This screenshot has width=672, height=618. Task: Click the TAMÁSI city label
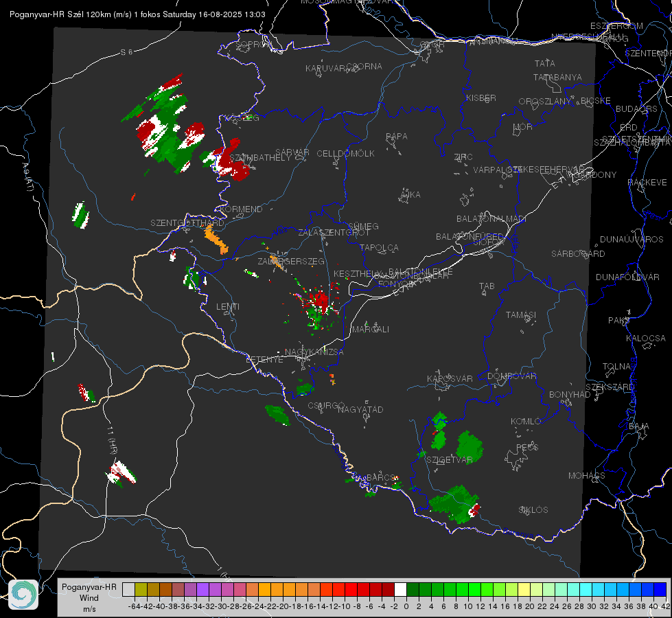(521, 315)
